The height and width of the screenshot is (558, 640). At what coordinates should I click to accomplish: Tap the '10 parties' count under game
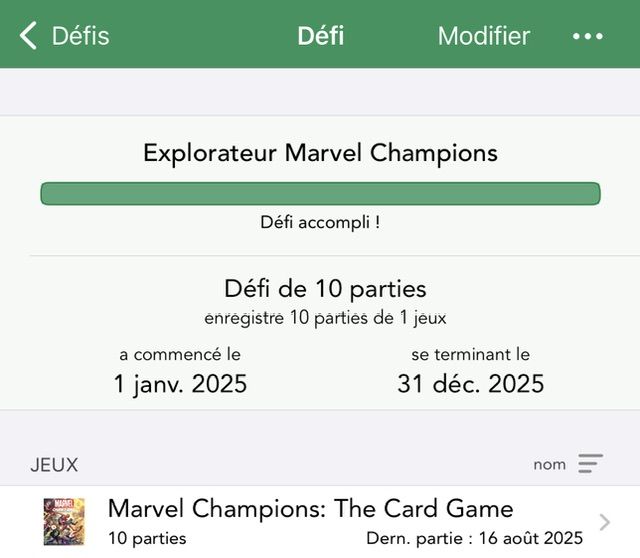(x=147, y=538)
